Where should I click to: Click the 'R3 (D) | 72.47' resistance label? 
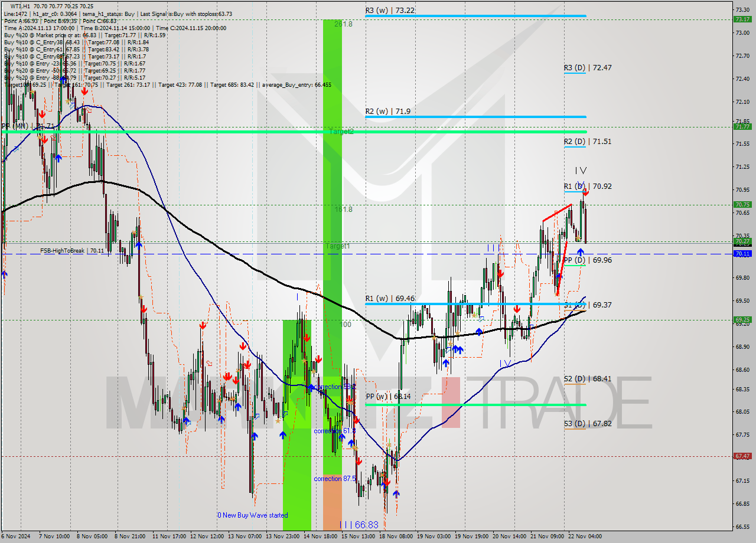pyautogui.click(x=588, y=68)
